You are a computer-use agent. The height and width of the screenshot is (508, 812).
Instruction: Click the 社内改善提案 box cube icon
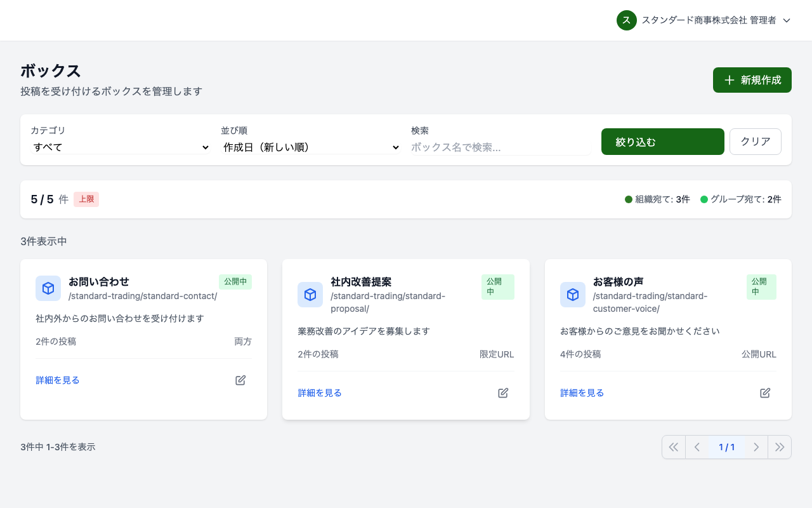coord(310,295)
